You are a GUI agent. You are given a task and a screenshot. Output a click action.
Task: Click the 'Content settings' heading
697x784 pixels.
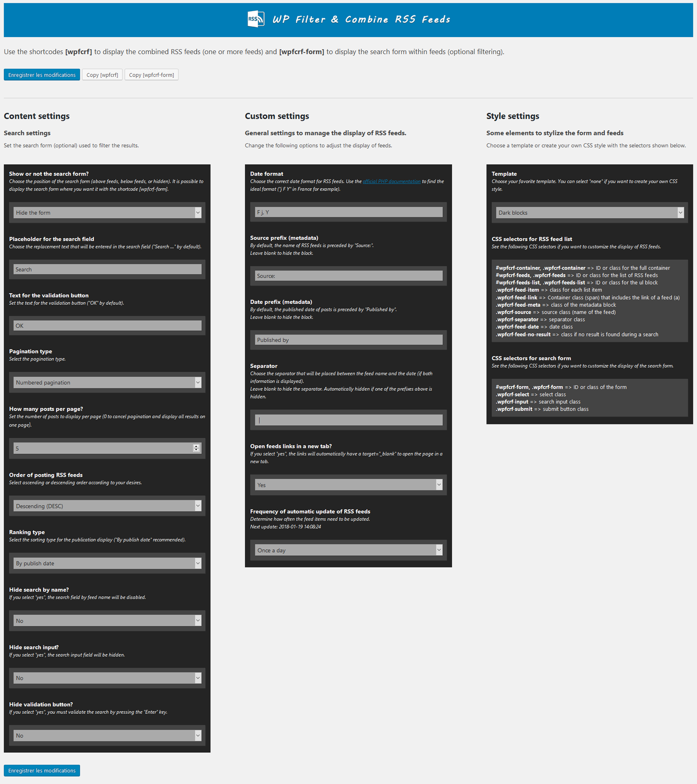pyautogui.click(x=37, y=116)
